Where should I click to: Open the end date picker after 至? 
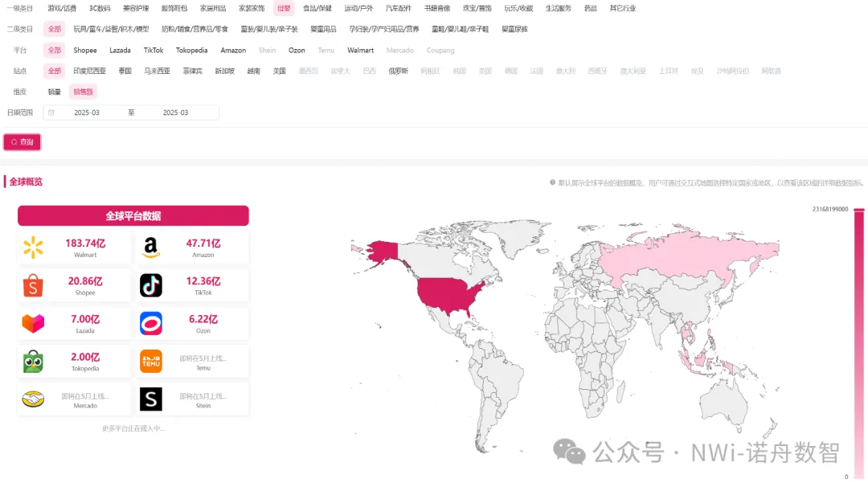[175, 113]
